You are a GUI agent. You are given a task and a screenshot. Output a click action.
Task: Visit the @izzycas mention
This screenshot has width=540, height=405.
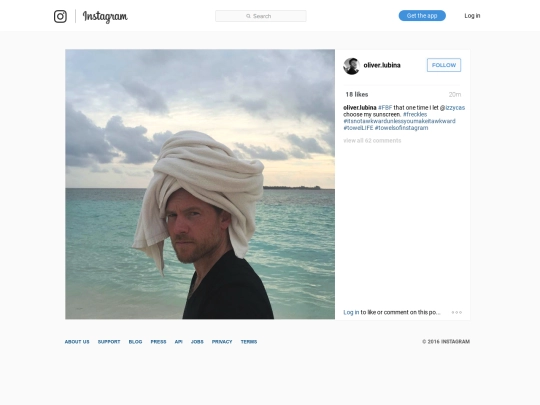[x=453, y=107]
